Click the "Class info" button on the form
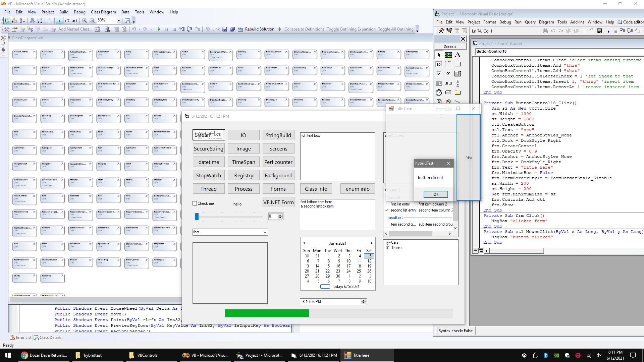Viewport: 644px width, 362px height. pos(316,188)
